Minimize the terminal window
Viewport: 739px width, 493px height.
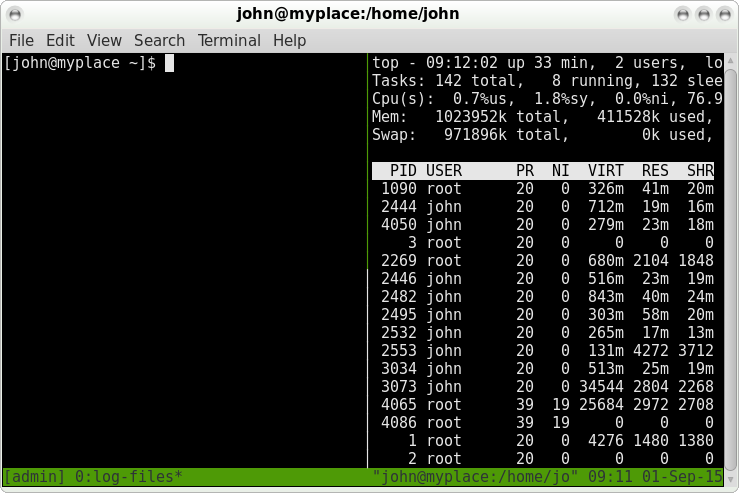683,14
